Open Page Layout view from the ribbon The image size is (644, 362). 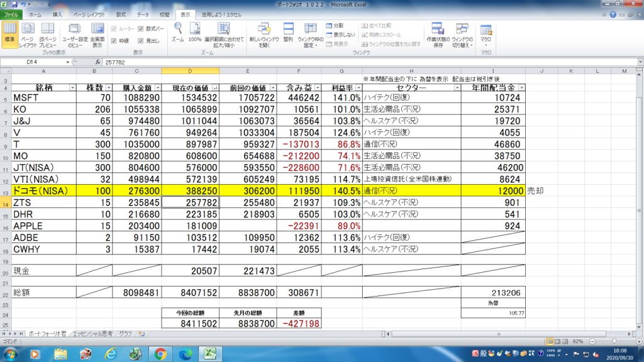tap(28, 35)
